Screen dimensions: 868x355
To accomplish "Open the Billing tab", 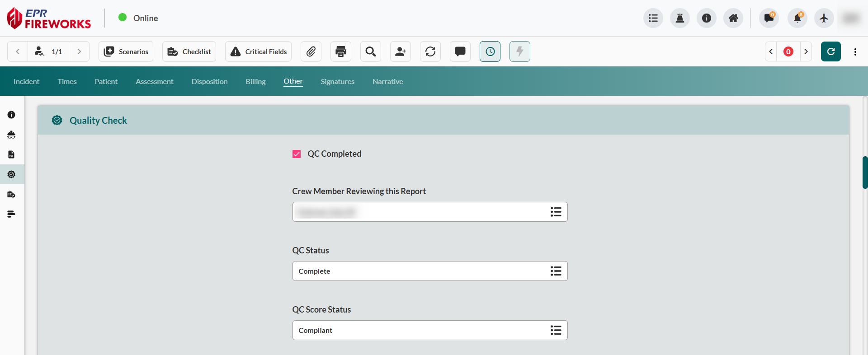I will (255, 81).
